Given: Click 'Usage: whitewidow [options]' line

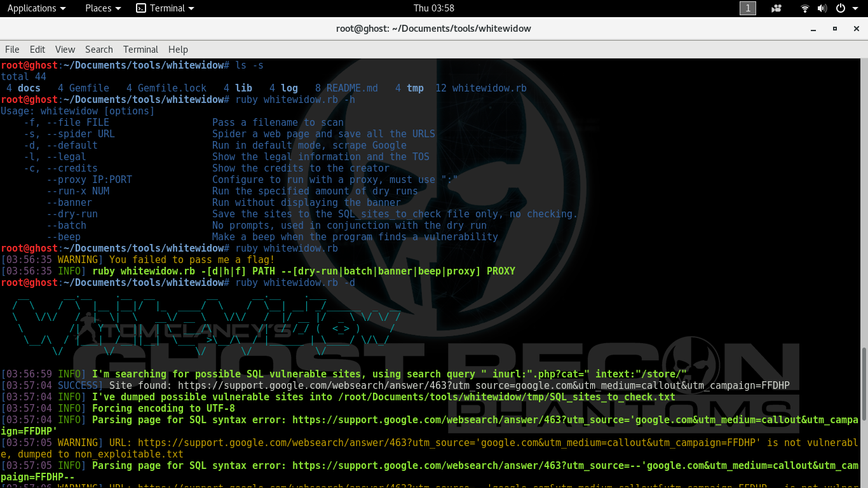Looking at the screenshot, I should pyautogui.click(x=78, y=111).
